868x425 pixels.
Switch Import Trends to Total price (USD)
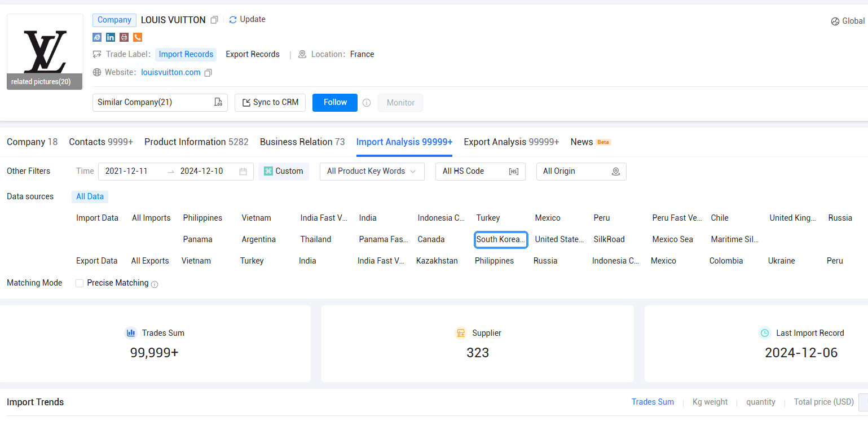824,402
